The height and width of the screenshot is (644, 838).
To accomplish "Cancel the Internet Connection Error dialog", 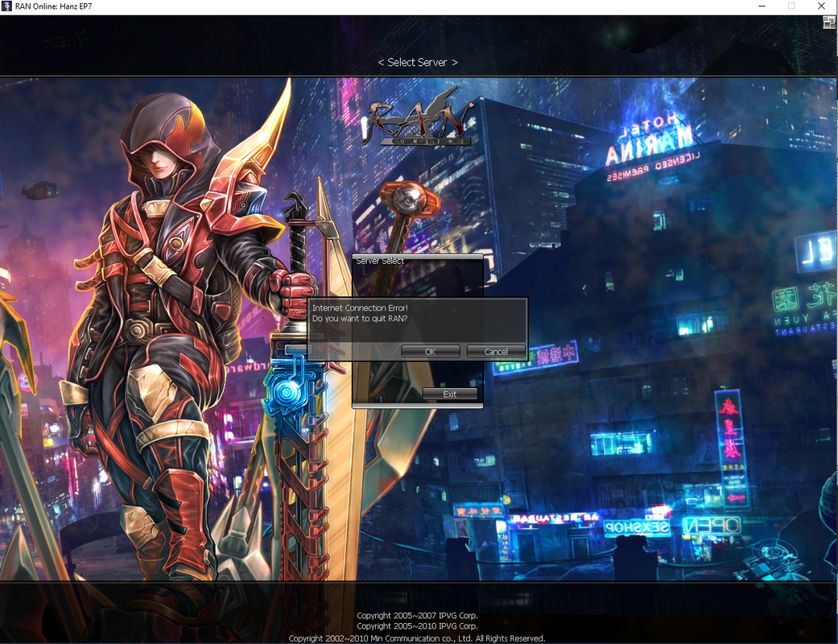I will [x=496, y=351].
